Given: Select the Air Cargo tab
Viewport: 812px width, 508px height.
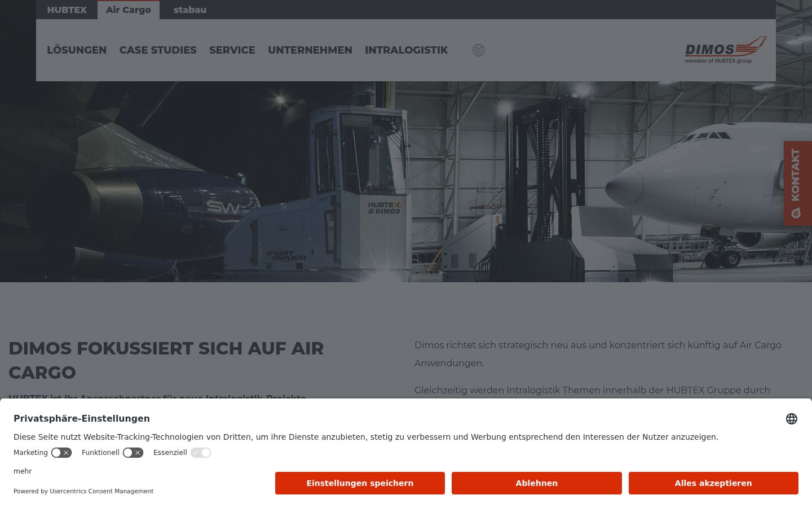Looking at the screenshot, I should (129, 10).
